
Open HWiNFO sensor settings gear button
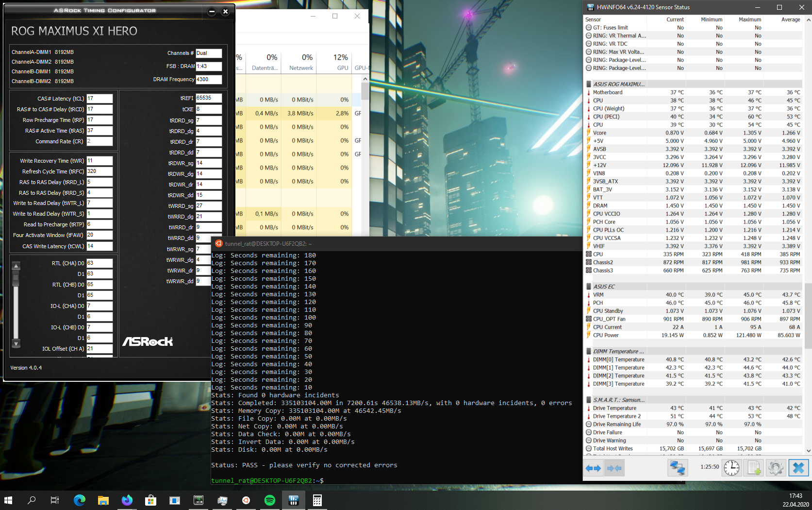point(776,468)
